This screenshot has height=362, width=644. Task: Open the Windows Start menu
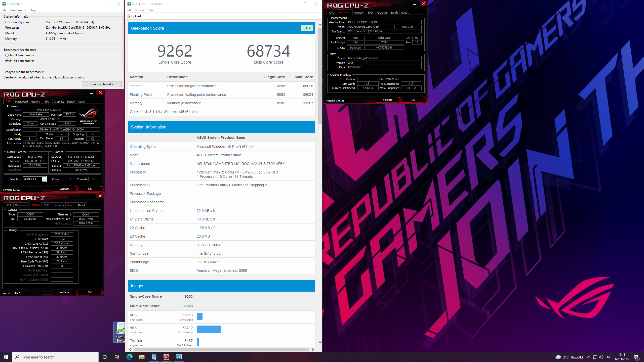pyautogui.click(x=6, y=357)
